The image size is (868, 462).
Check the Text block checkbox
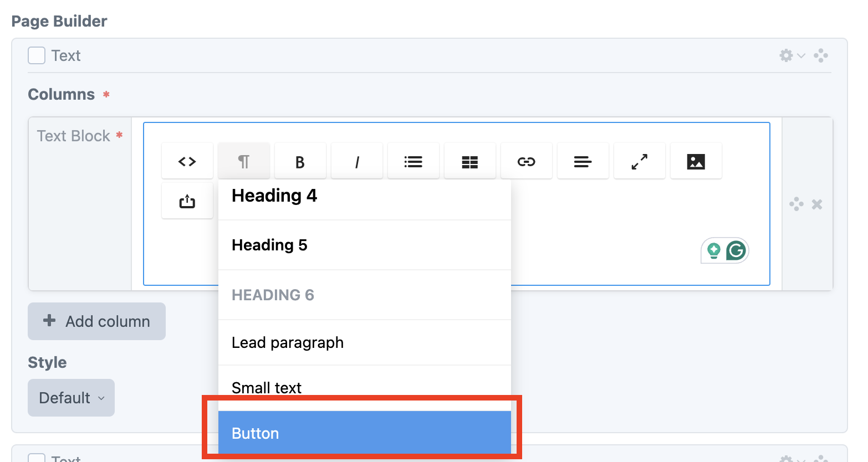37,55
